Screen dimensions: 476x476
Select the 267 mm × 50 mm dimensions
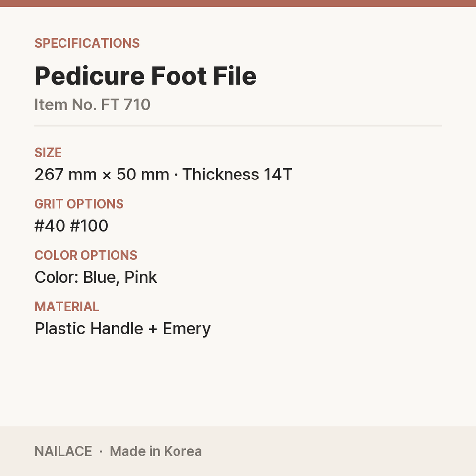click(x=102, y=174)
